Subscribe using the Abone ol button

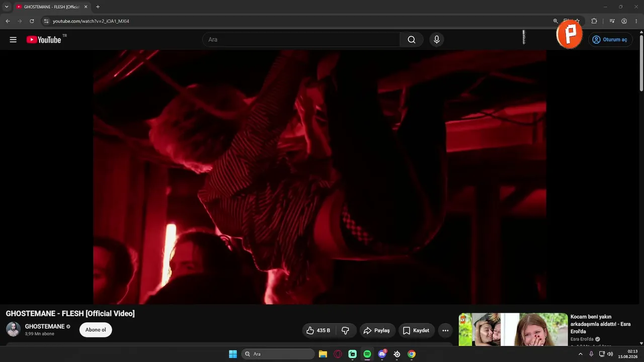tap(96, 330)
